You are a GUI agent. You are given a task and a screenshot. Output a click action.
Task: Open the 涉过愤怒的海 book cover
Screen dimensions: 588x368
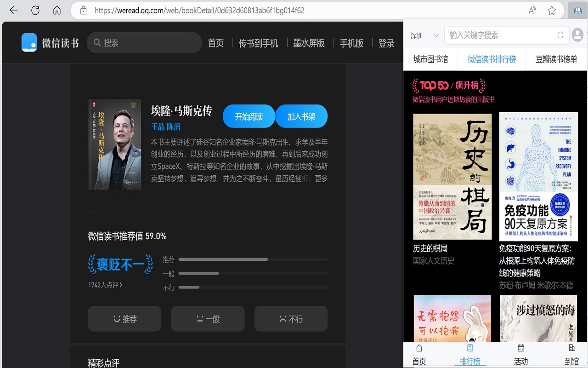pyautogui.click(x=538, y=318)
